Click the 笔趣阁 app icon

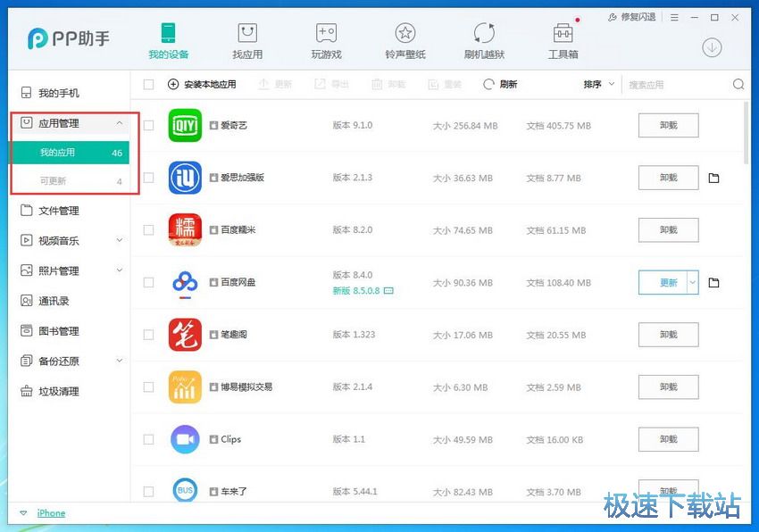coord(185,335)
